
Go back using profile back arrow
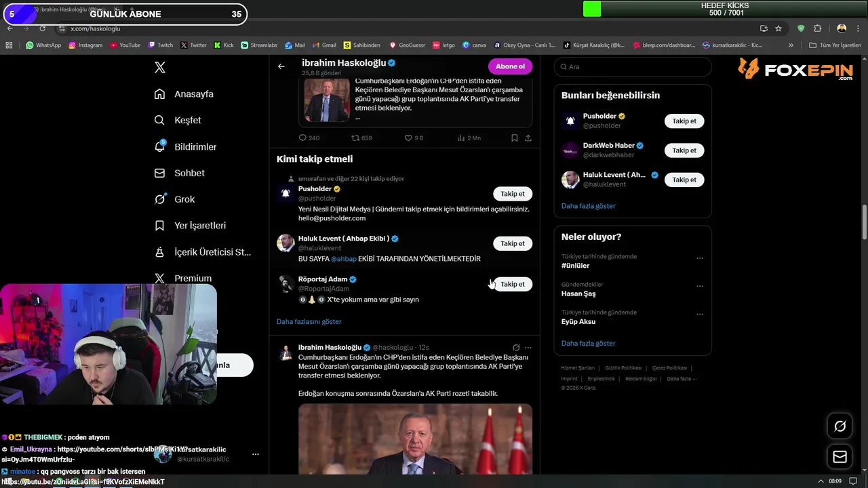[281, 66]
